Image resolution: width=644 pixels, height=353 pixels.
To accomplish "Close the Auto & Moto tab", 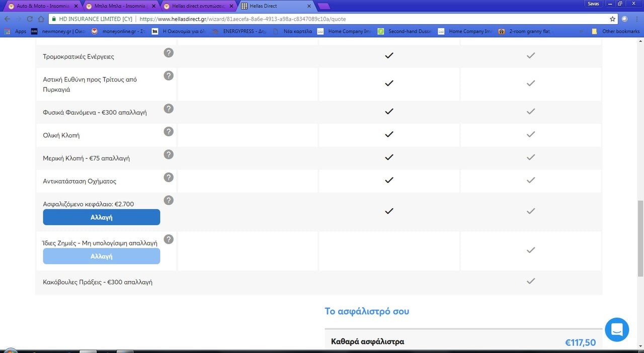I will tap(76, 6).
